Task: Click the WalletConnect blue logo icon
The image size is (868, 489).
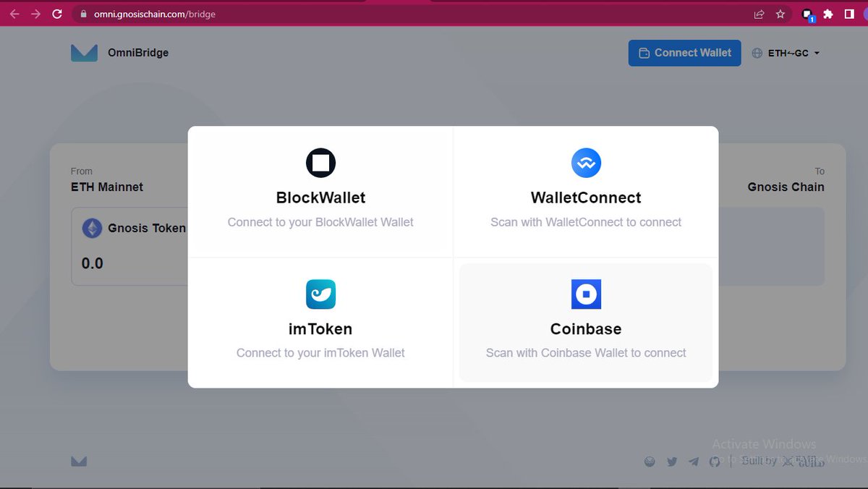Action: tap(586, 163)
